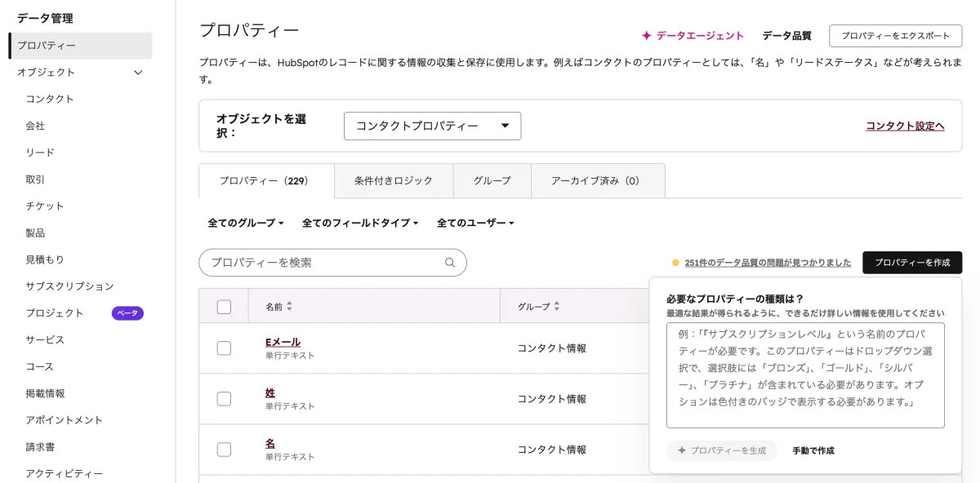
Task: Click the magnifier icon in property search field
Action: tap(448, 263)
